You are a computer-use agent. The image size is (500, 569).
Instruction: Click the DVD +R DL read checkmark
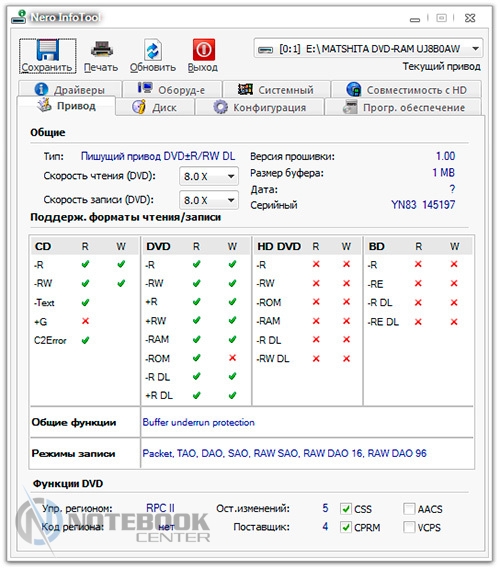point(197,395)
